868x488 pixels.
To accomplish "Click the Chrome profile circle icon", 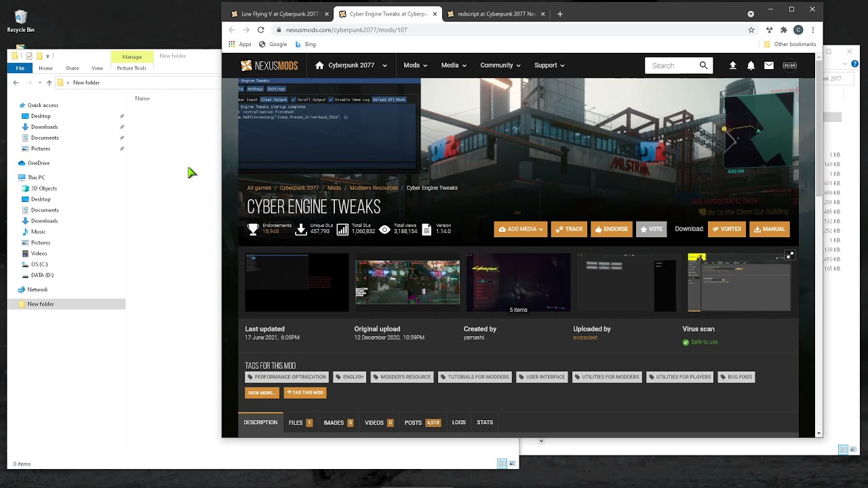I will pos(798,30).
